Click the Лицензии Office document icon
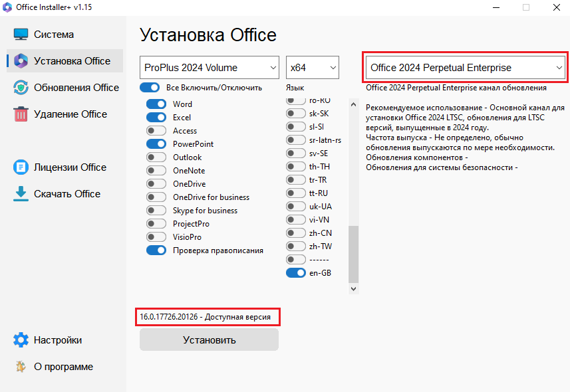570x392 pixels. click(x=21, y=167)
